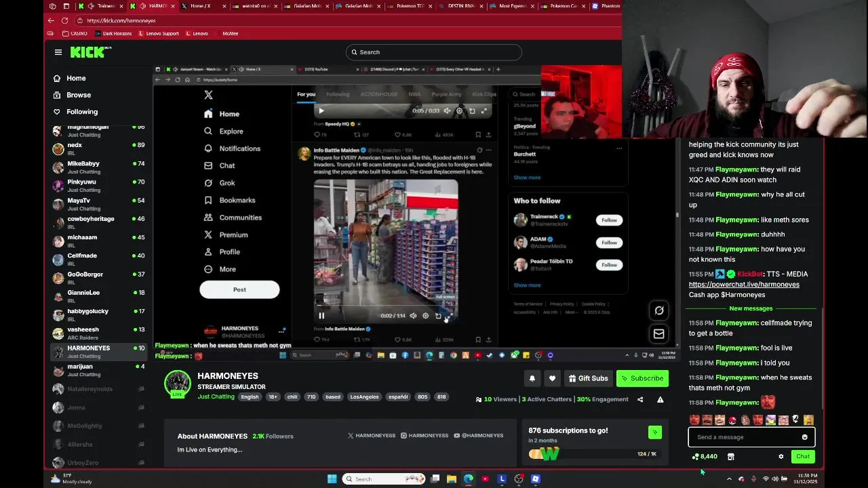Click the English tag

click(250, 396)
